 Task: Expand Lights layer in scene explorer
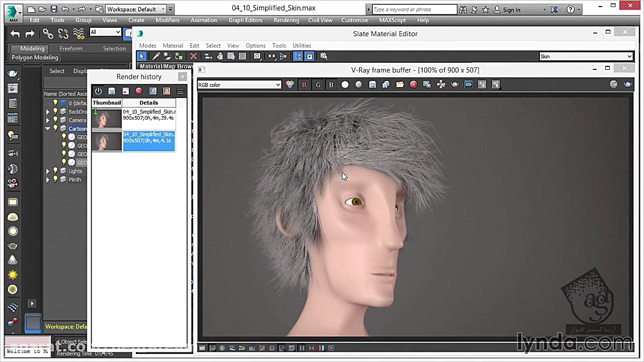pyautogui.click(x=48, y=171)
